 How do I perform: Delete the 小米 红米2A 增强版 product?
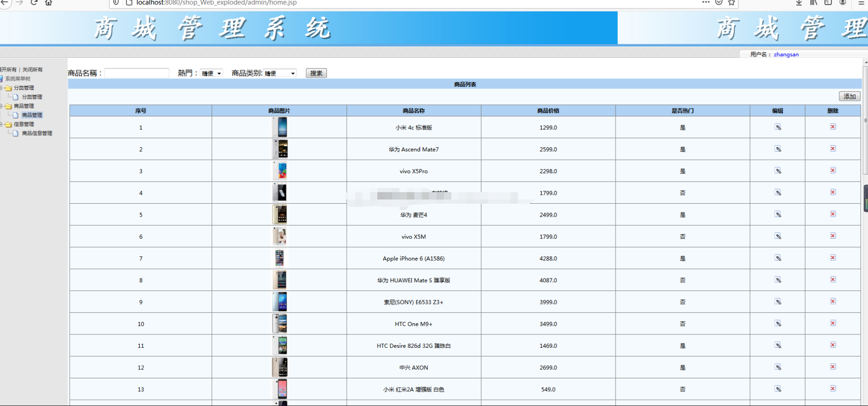click(833, 388)
